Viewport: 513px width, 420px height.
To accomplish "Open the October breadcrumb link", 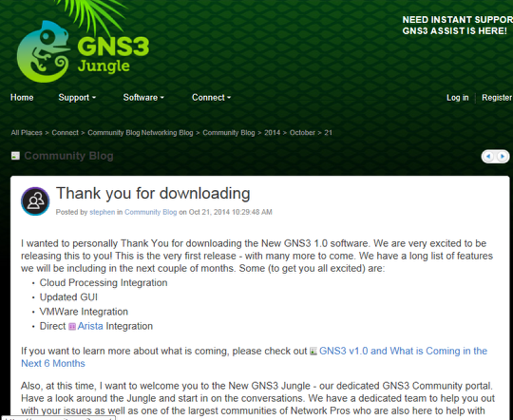I will [302, 133].
